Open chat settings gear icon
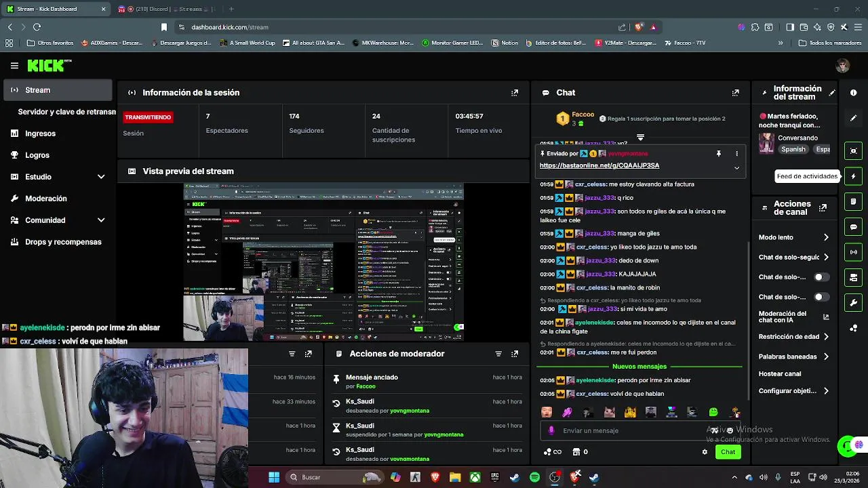This screenshot has width=868, height=488. (705, 452)
